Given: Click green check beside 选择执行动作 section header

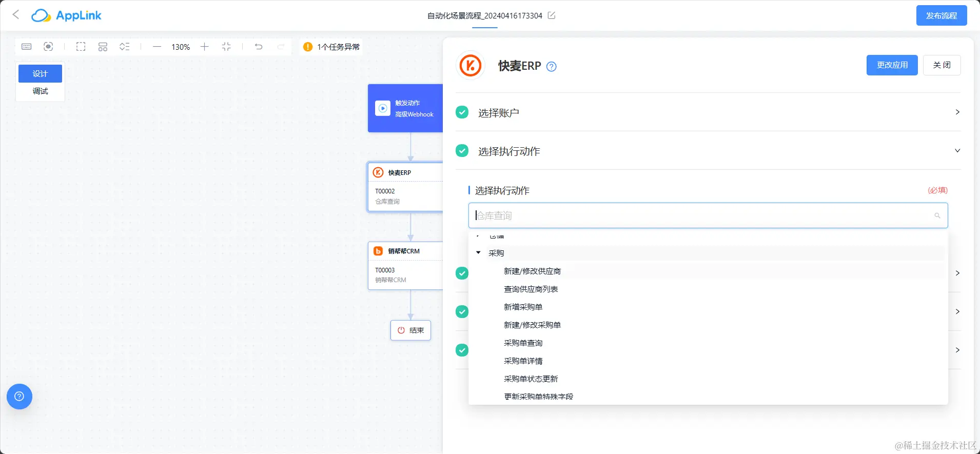Looking at the screenshot, I should pos(462,150).
